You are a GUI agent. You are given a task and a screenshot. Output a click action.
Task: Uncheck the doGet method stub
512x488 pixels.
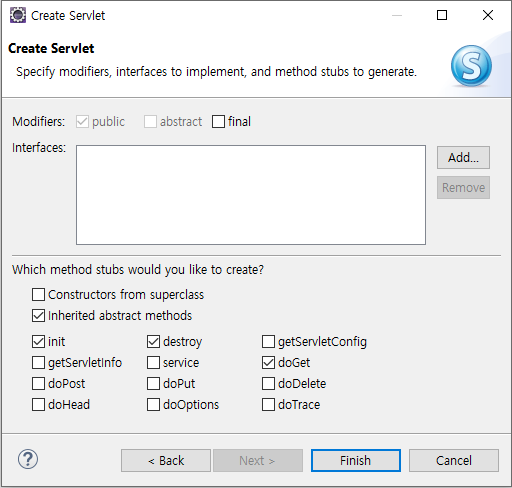(268, 363)
